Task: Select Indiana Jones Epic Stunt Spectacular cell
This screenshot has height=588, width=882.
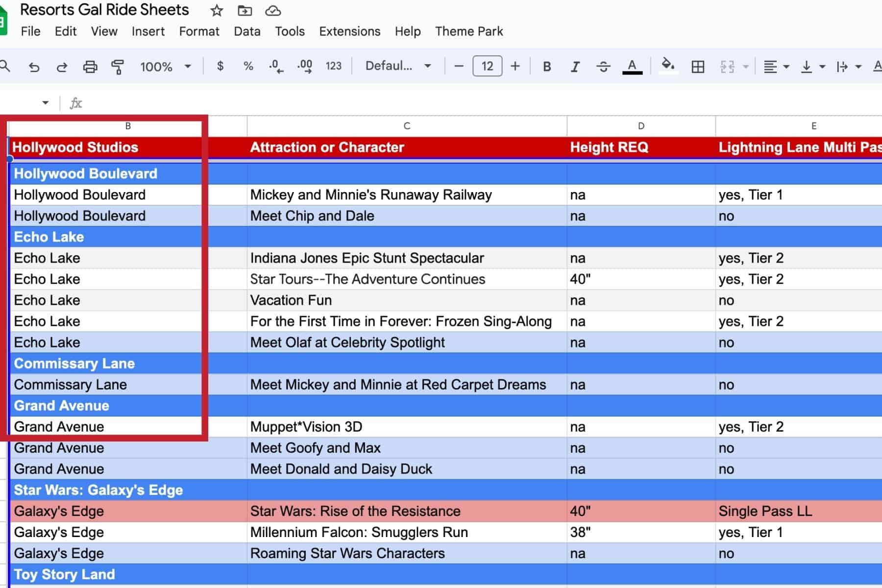Action: coord(407,258)
